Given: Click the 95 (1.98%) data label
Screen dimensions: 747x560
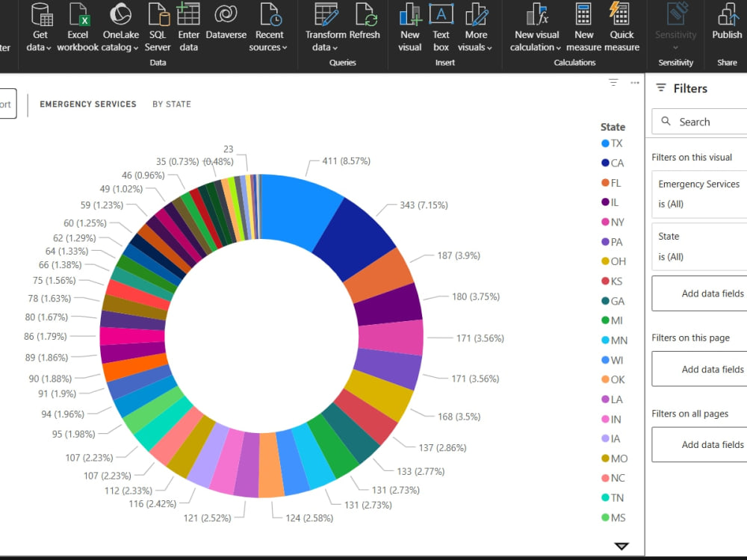Looking at the screenshot, I should (x=73, y=435).
